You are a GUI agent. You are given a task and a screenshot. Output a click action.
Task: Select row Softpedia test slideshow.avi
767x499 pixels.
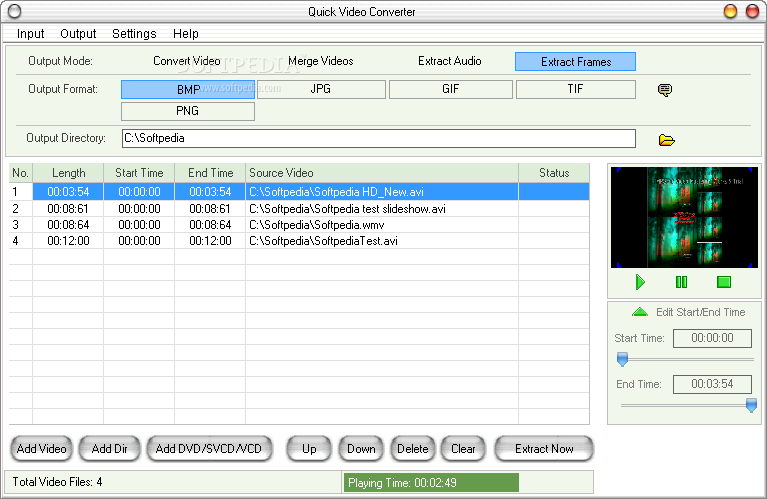299,209
